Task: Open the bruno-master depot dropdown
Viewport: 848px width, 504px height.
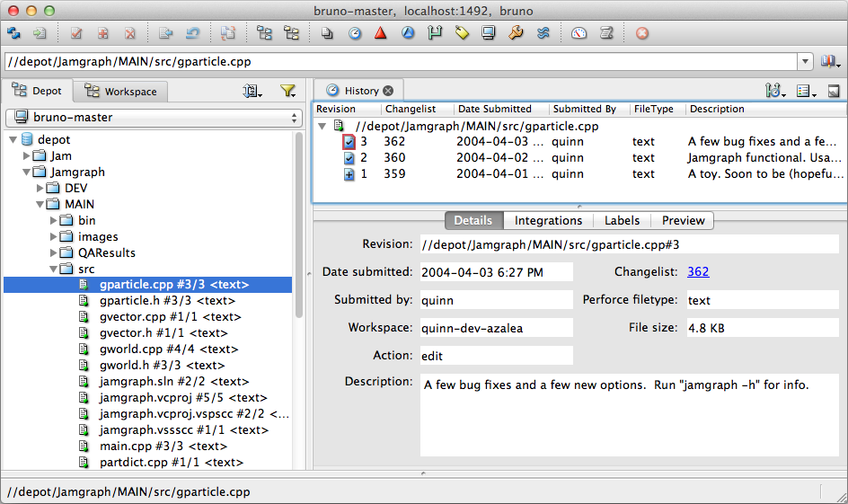Action: (155, 118)
